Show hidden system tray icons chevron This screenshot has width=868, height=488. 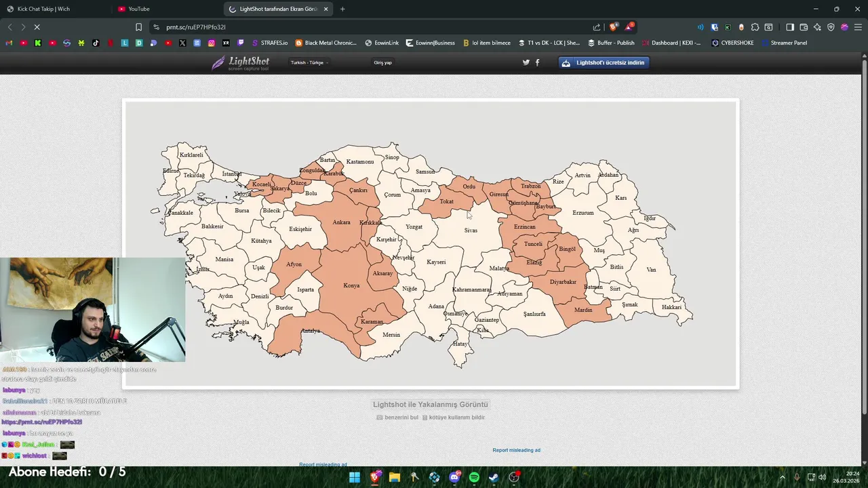coord(783,477)
